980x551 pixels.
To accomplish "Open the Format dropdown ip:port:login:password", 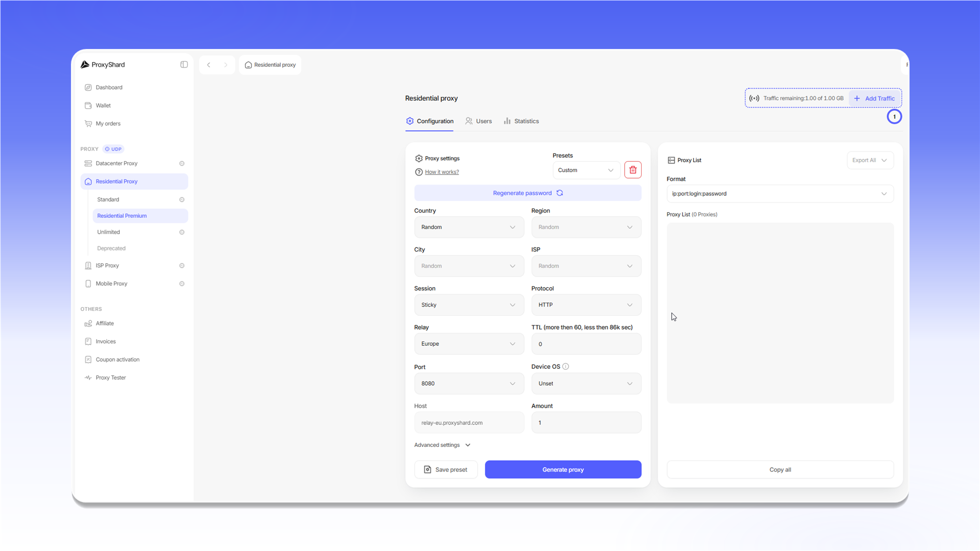I will [780, 194].
